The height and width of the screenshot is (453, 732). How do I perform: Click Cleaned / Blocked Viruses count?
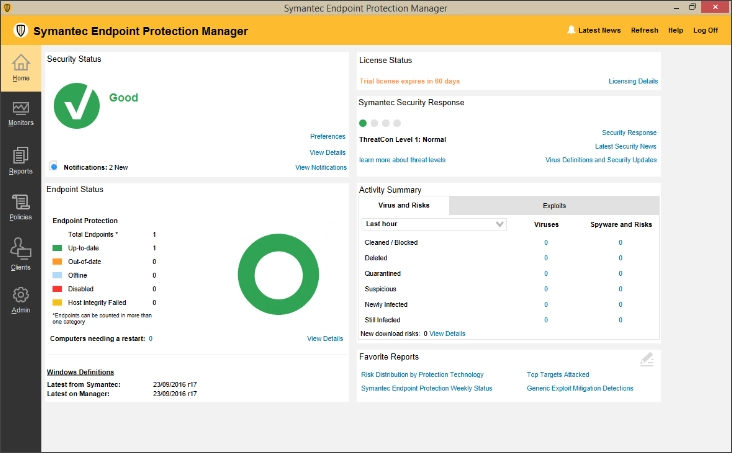546,242
